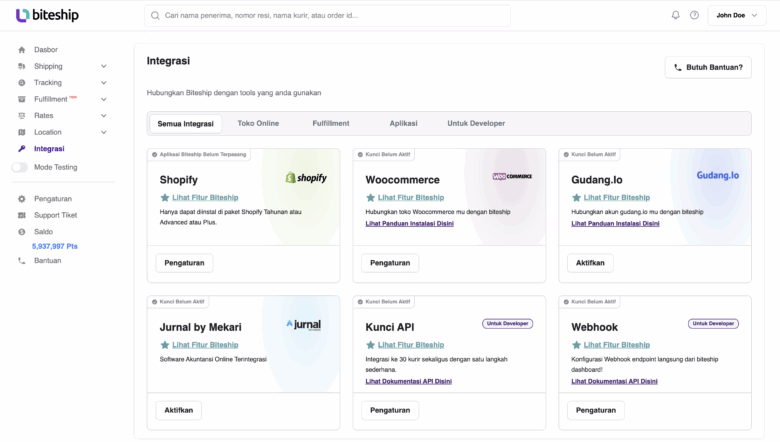Click the Pengaturan gear icon in sidebar

tap(22, 199)
